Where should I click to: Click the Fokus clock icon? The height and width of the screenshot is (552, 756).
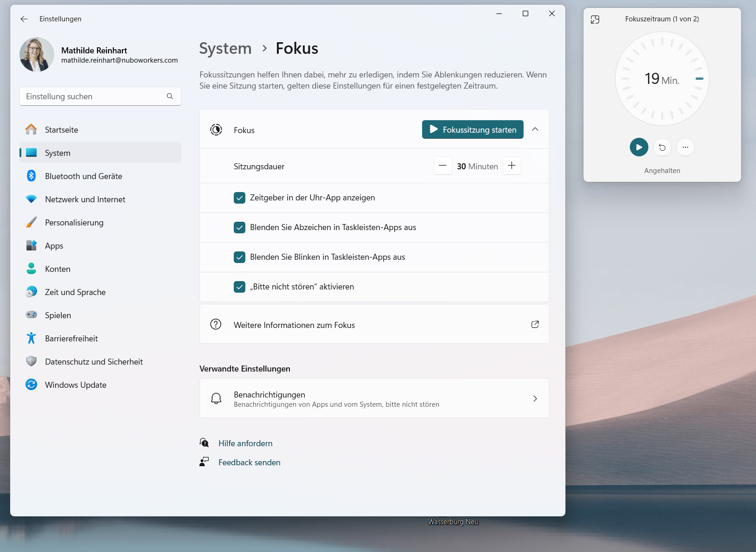tap(216, 130)
